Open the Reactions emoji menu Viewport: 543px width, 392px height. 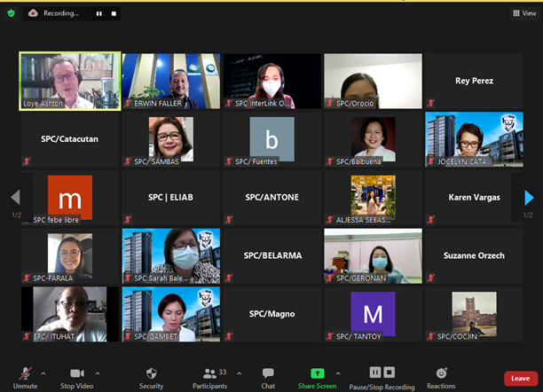pos(441,378)
